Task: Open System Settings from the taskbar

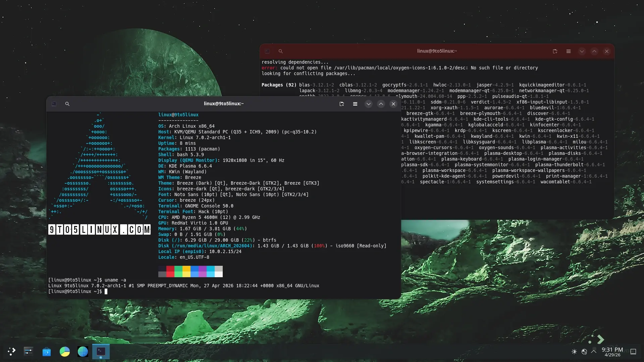Action: point(29,351)
